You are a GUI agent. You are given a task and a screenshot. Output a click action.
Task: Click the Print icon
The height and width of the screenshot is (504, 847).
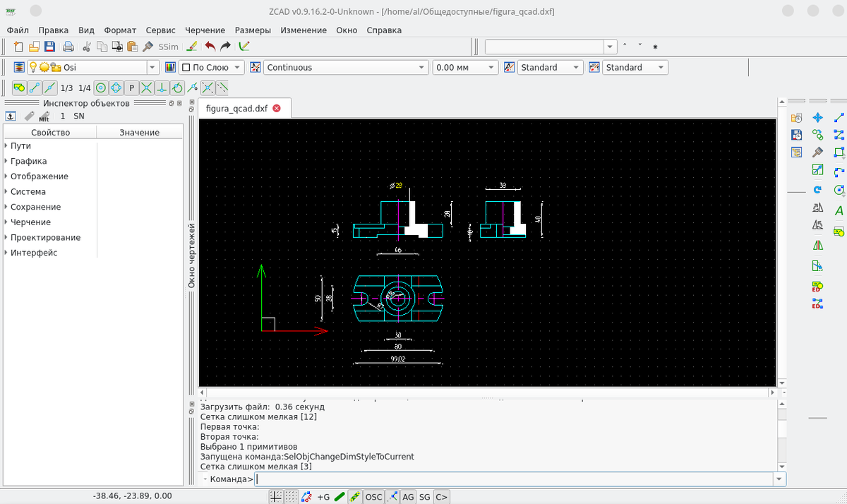68,47
